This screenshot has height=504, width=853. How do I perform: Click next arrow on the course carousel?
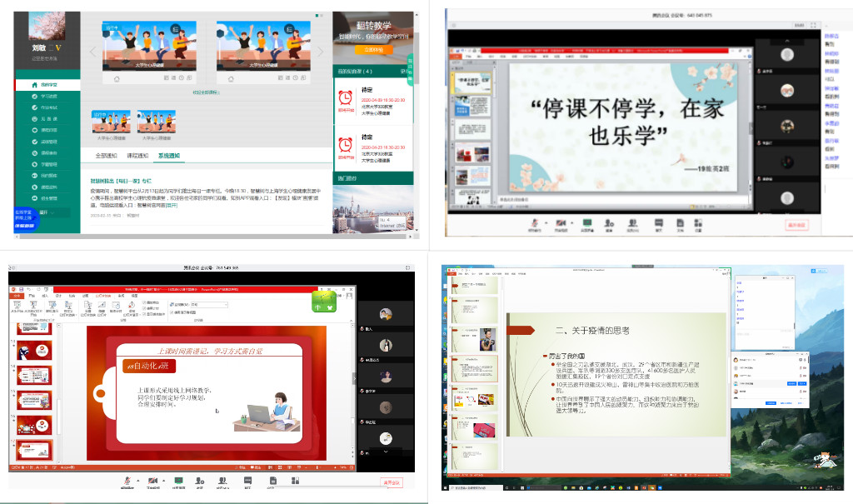click(321, 52)
